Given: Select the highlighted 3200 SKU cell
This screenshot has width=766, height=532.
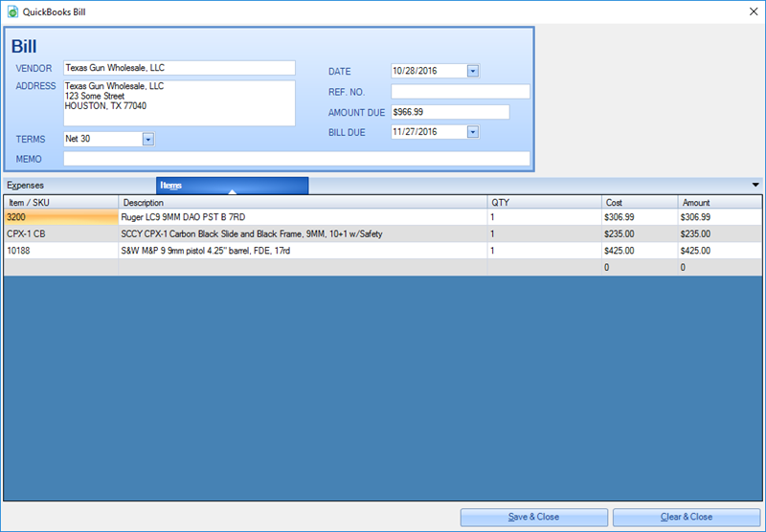Looking at the screenshot, I should tap(61, 217).
